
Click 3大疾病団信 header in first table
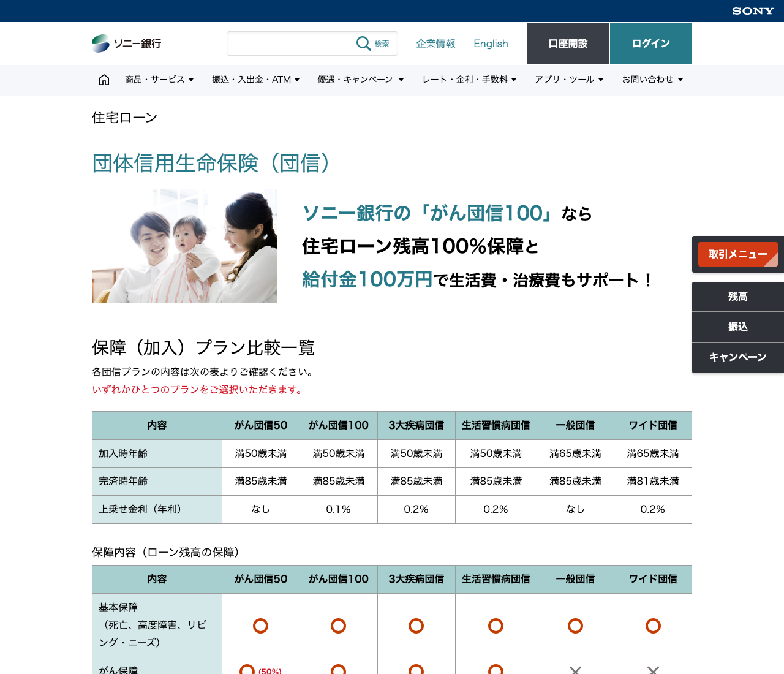tap(417, 425)
